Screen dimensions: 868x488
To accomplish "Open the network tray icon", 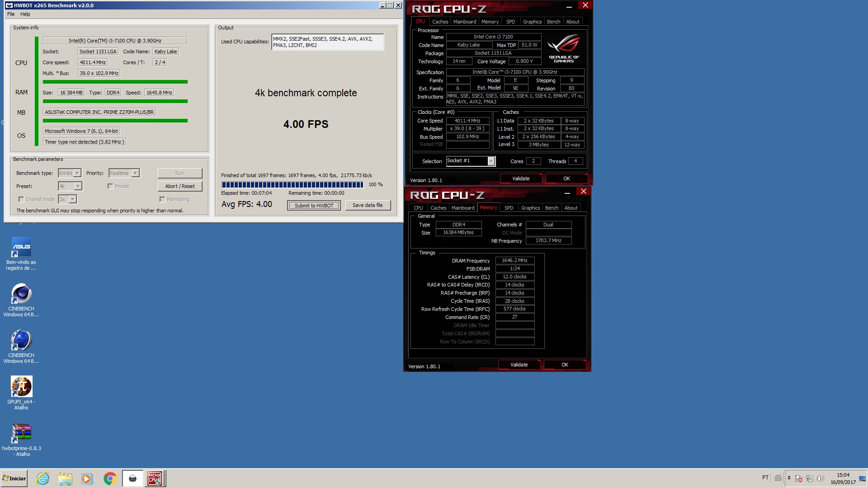I will 810,479.
